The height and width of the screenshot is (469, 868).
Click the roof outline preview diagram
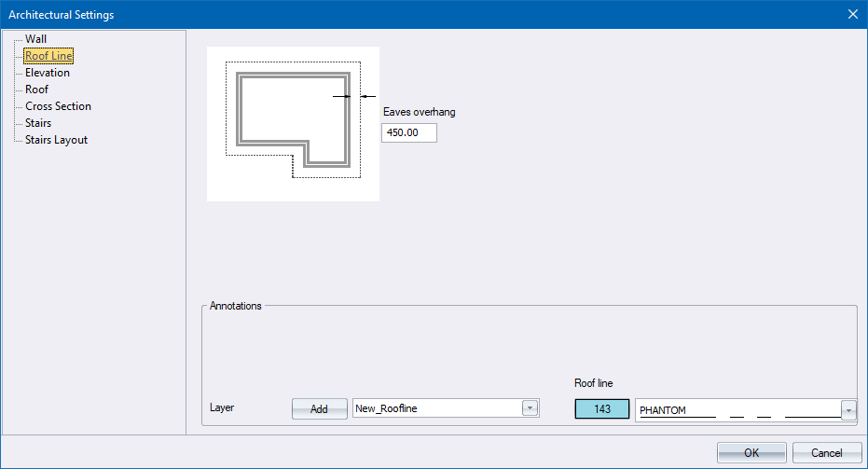click(293, 123)
